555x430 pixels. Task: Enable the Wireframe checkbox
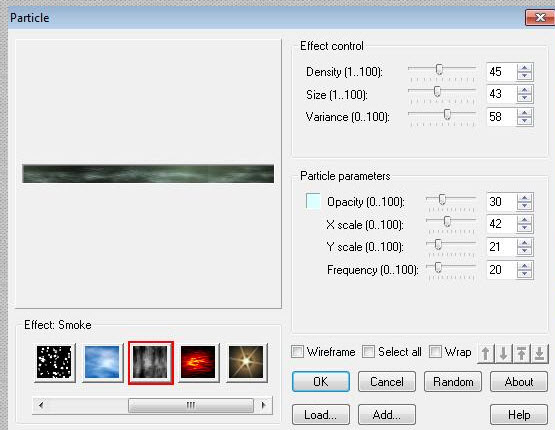point(297,352)
